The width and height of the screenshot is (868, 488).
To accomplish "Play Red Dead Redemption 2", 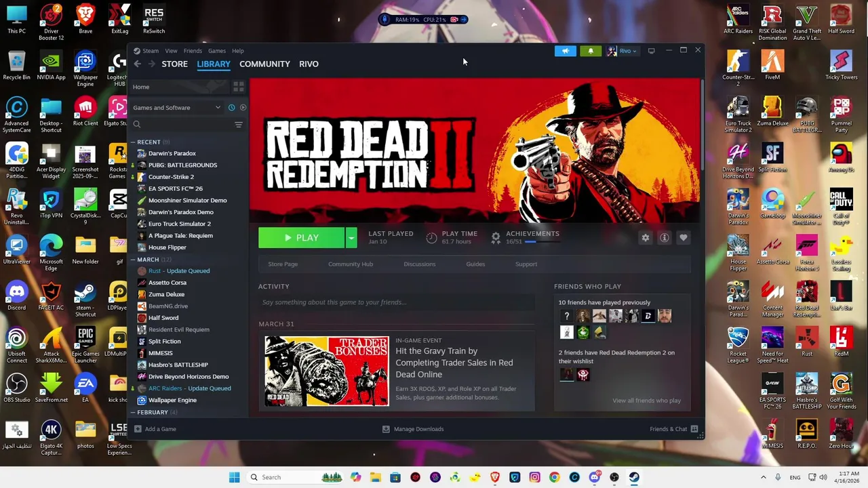I will coord(302,238).
